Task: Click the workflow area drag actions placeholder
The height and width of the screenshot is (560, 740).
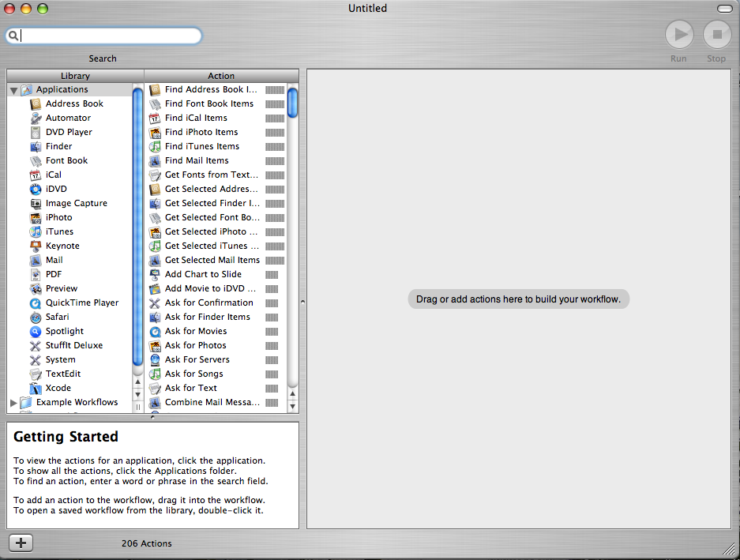Action: tap(518, 299)
